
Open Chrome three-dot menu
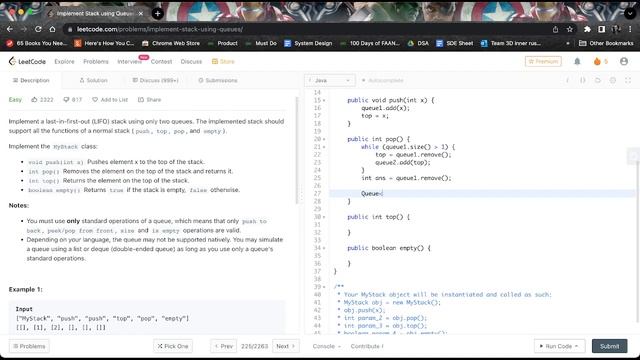(x=631, y=29)
